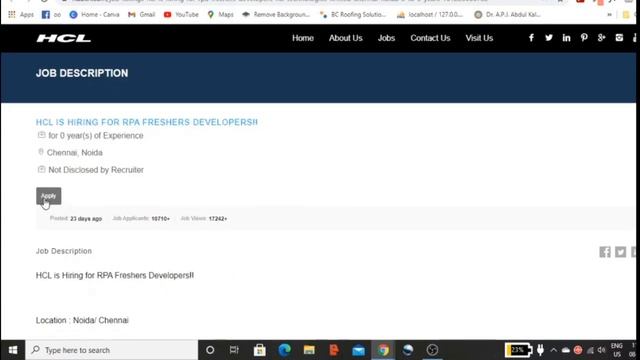
Task: Open HCL Facebook page icon in header
Action: pyautogui.click(x=531, y=38)
